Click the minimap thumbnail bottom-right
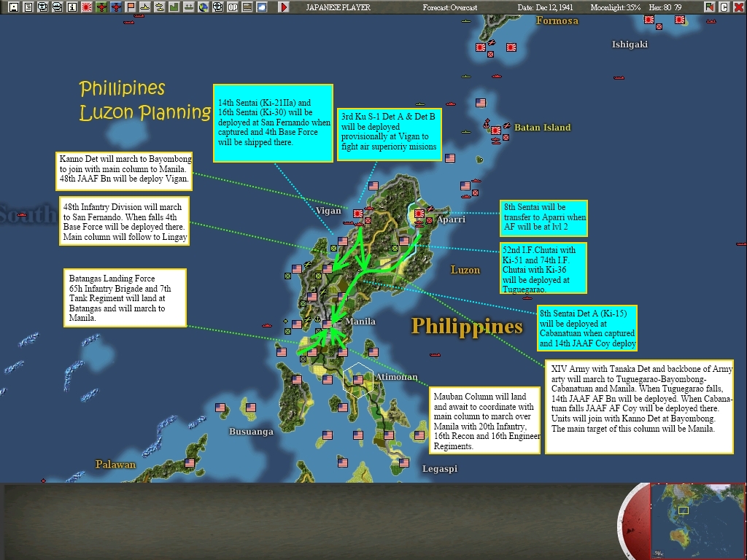The image size is (747, 560). (x=697, y=520)
